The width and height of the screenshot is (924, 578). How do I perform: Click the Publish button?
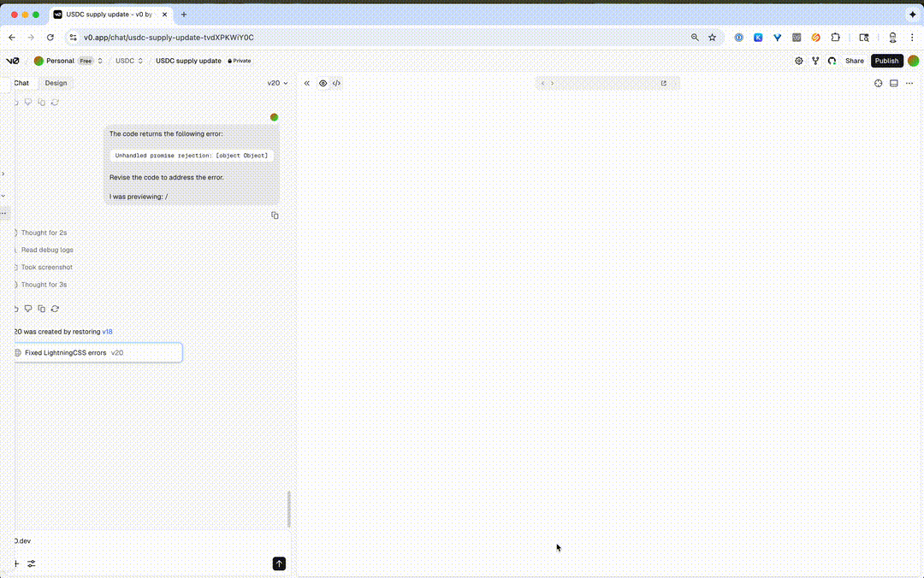pyautogui.click(x=886, y=61)
